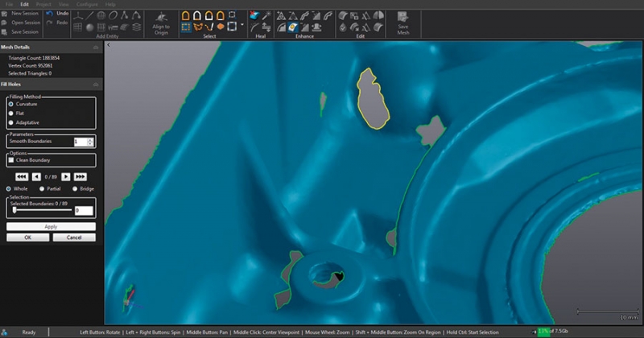
Task: Open the Project menu
Action: click(x=43, y=4)
